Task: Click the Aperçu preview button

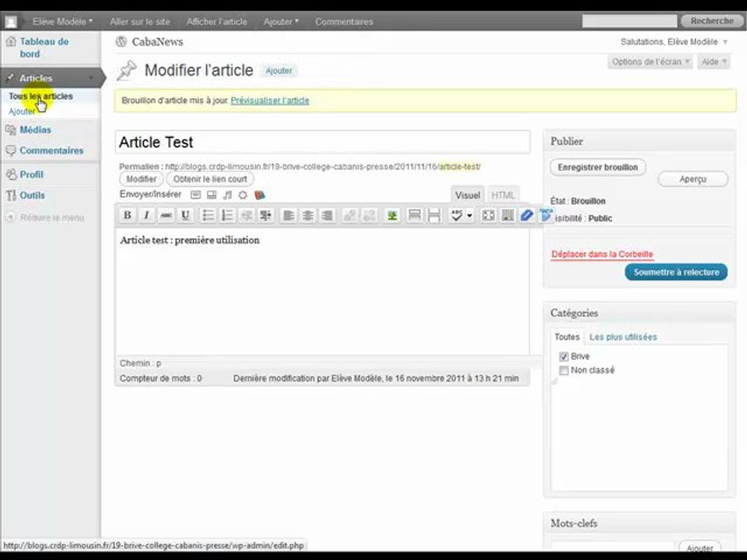Action: tap(693, 179)
